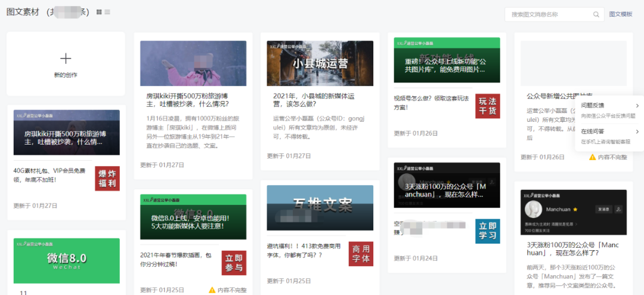Focus the 搜索图文消息名称 search field
The height and width of the screenshot is (295, 644).
[550, 14]
